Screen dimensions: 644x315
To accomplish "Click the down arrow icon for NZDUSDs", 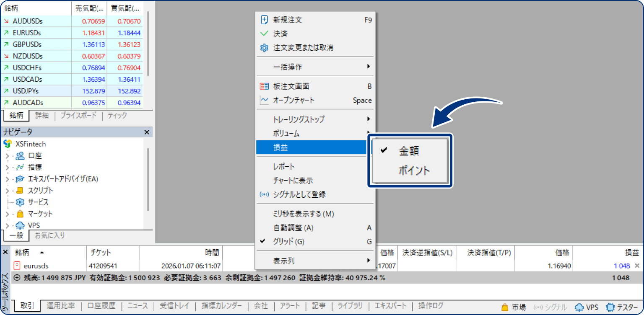I will pyautogui.click(x=6, y=56).
